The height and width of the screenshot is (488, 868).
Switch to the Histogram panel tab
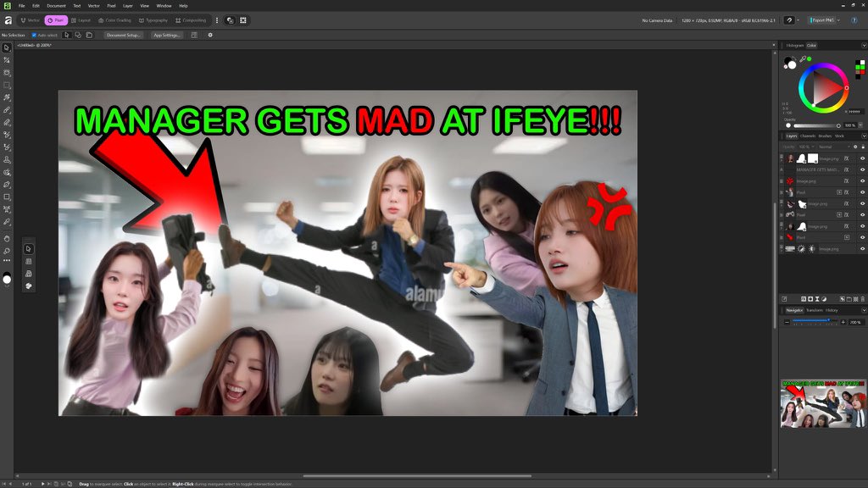point(794,46)
